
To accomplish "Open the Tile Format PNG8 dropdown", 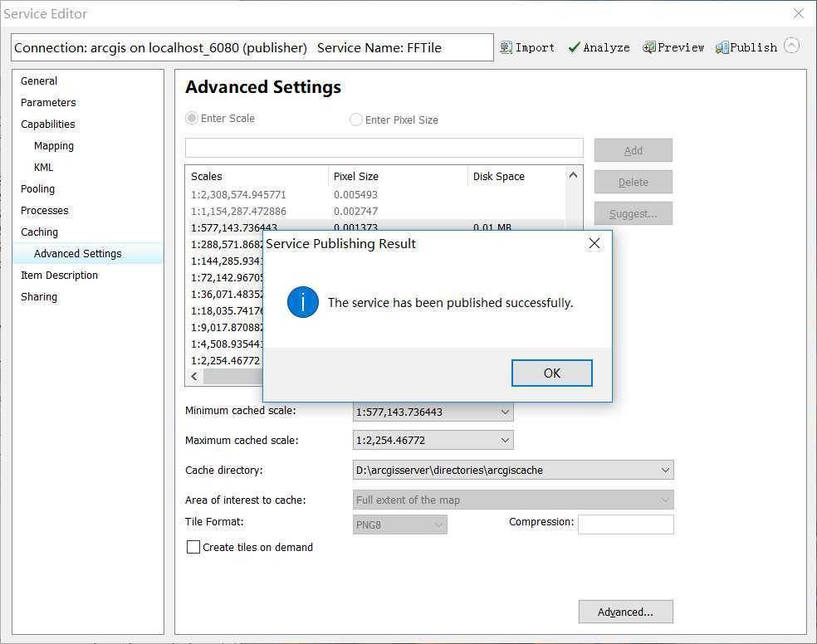I will [x=399, y=524].
